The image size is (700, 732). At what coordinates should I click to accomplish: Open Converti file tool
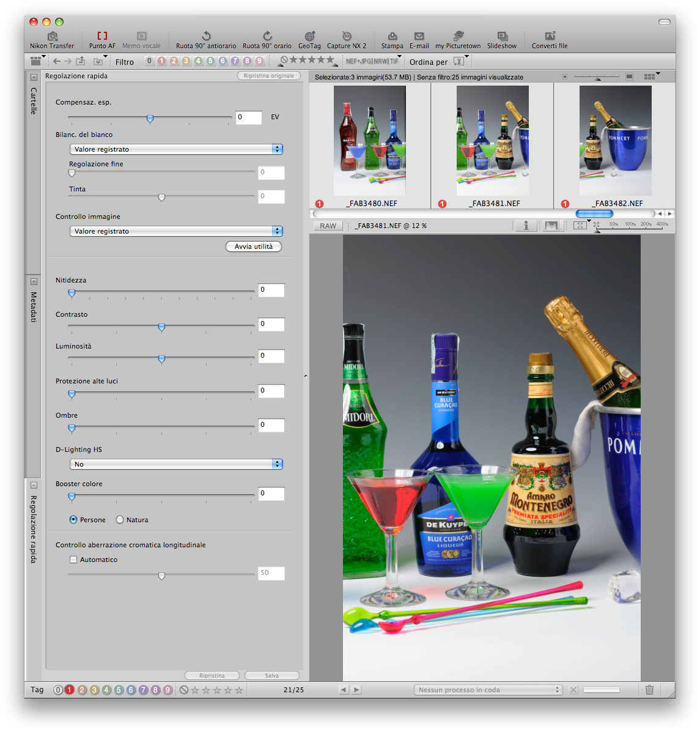click(x=550, y=40)
